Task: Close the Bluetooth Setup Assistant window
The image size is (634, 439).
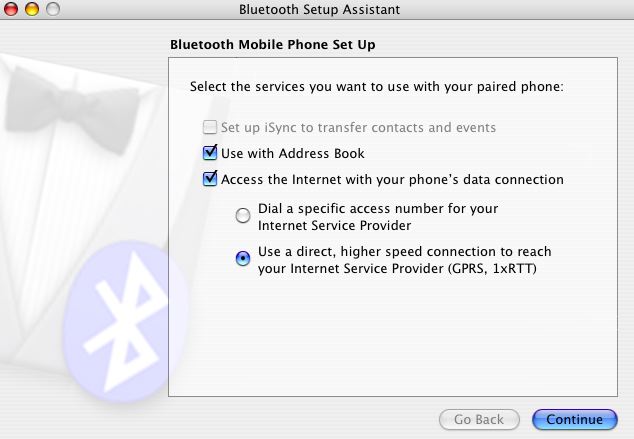Action: coord(13,10)
